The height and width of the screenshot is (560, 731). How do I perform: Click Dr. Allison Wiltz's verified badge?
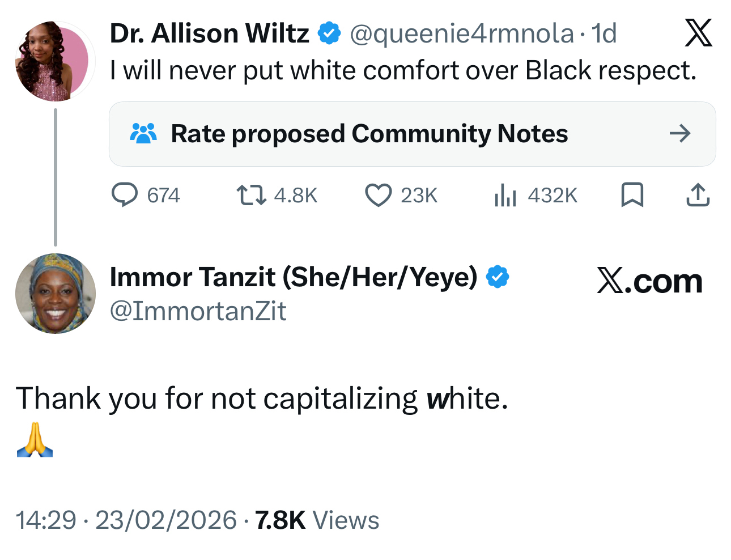tap(329, 33)
